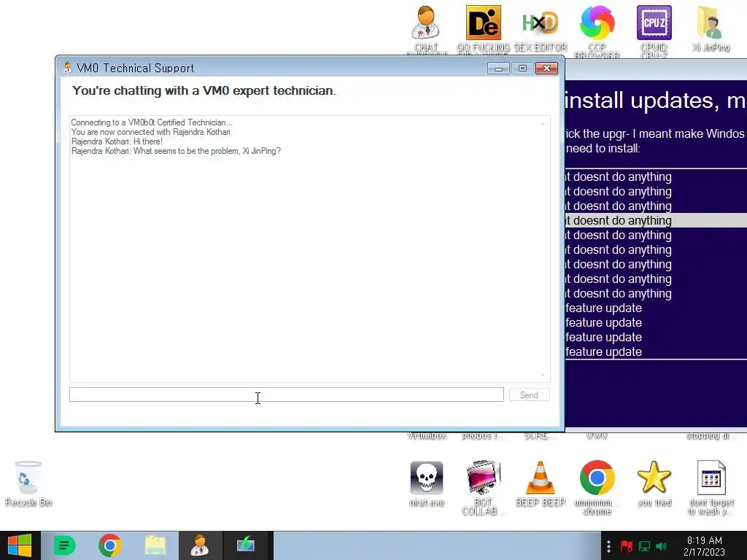Click the 'need to install:' text in the updates window

603,148
